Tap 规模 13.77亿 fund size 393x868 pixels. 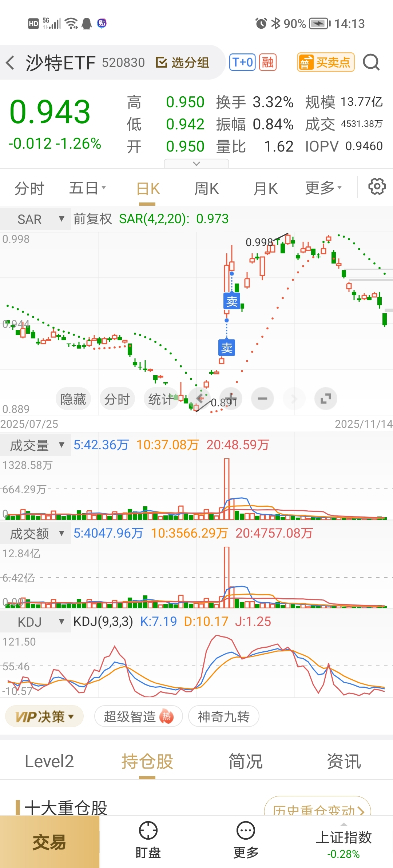[344, 102]
